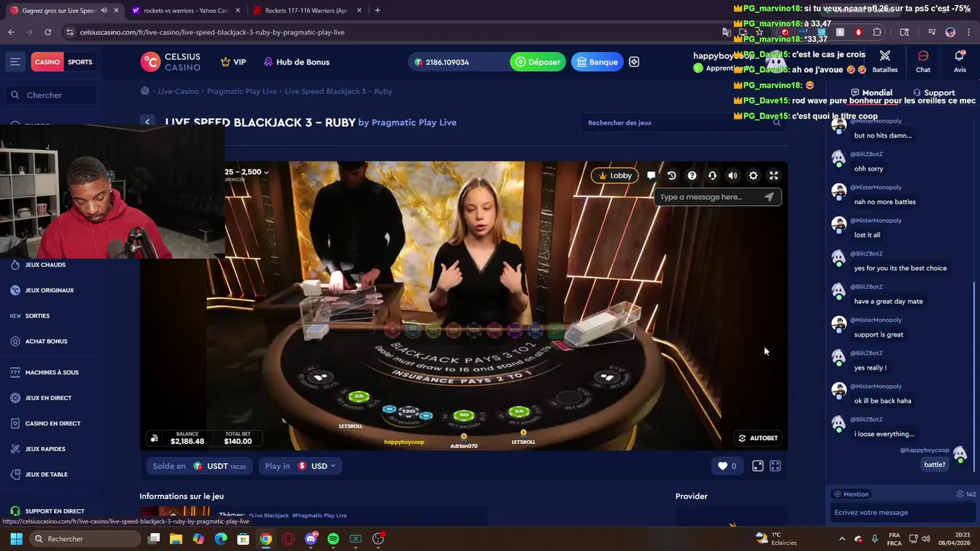The image size is (980, 551).
Task: Open in-game chat bubble icon
Action: 651,175
